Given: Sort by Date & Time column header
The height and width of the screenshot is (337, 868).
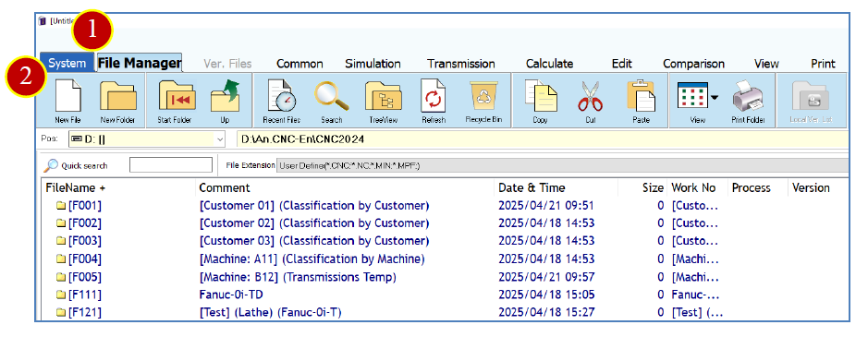Looking at the screenshot, I should (556, 187).
